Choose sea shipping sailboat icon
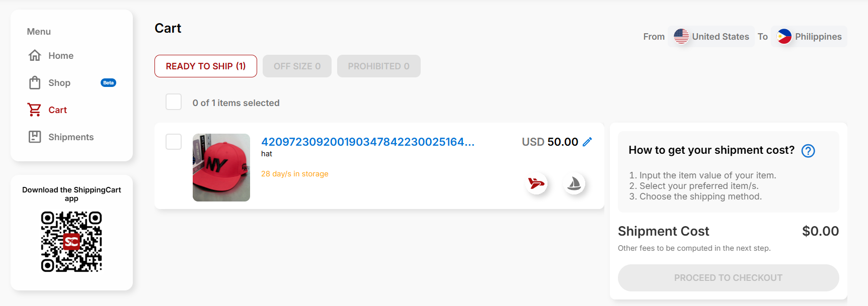This screenshot has height=306, width=868. pos(574,183)
